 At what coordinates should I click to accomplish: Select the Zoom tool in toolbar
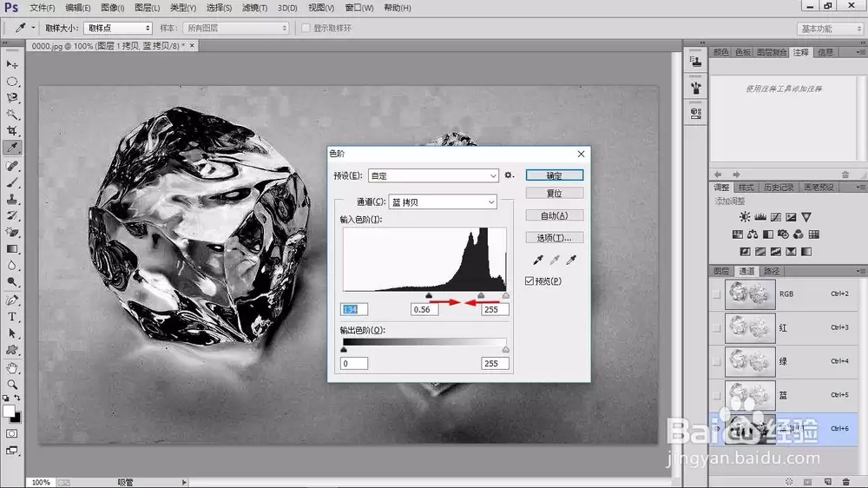11,385
